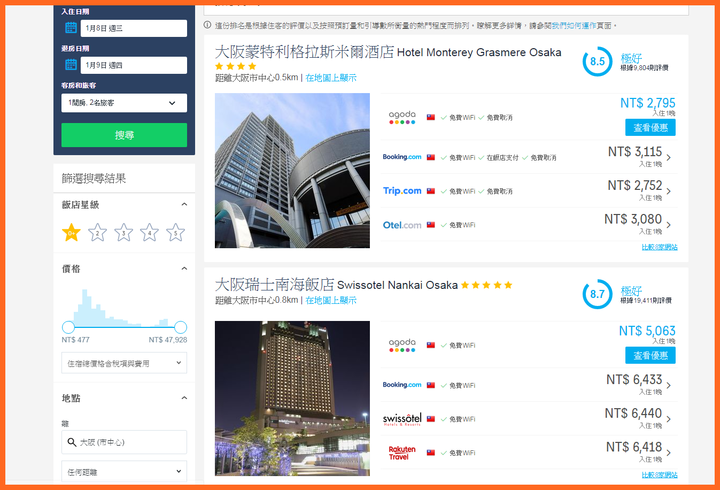Click the 8.7 rating circle

[x=597, y=294]
